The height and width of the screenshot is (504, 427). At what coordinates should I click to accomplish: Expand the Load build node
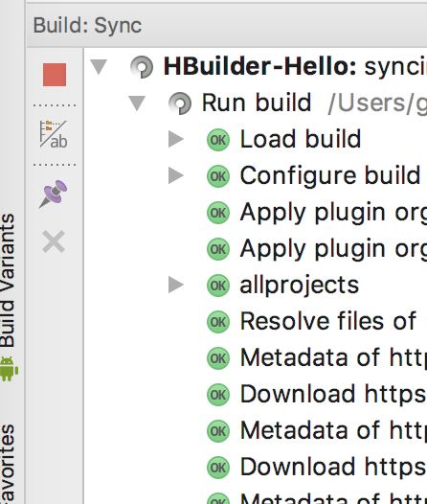[176, 140]
